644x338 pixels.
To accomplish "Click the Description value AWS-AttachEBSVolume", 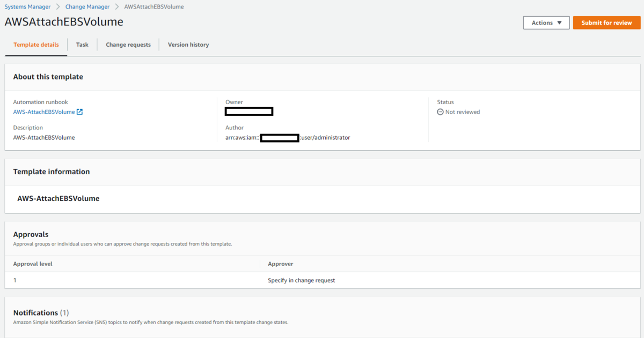I will [x=44, y=138].
